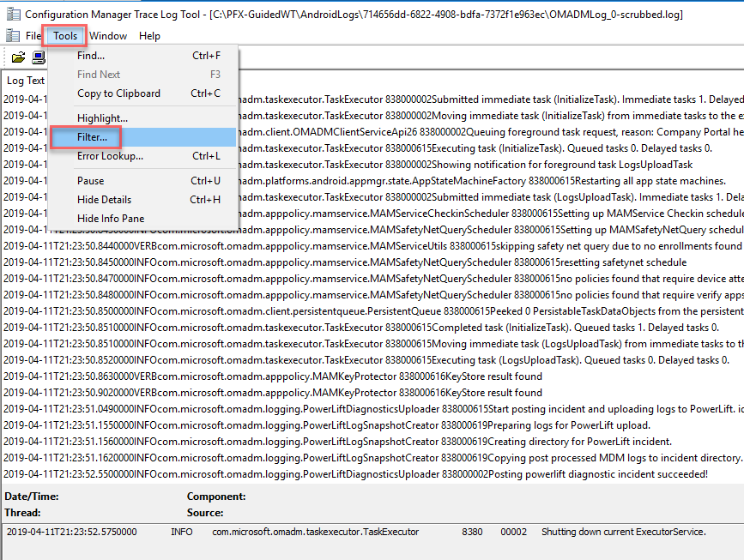Viewport: 744px width, 560px height.
Task: Open the Help menu
Action: tap(149, 35)
